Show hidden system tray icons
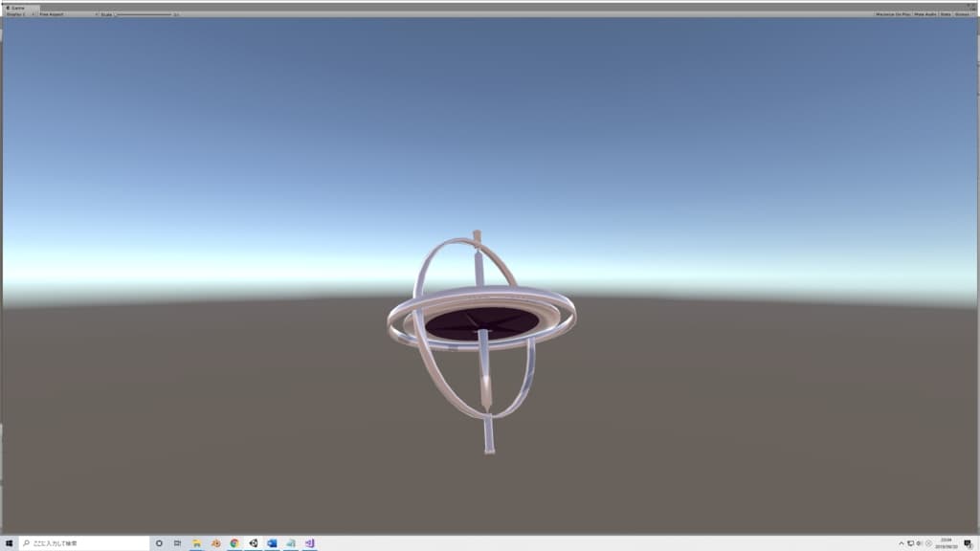The height and width of the screenshot is (551, 980). click(x=902, y=543)
